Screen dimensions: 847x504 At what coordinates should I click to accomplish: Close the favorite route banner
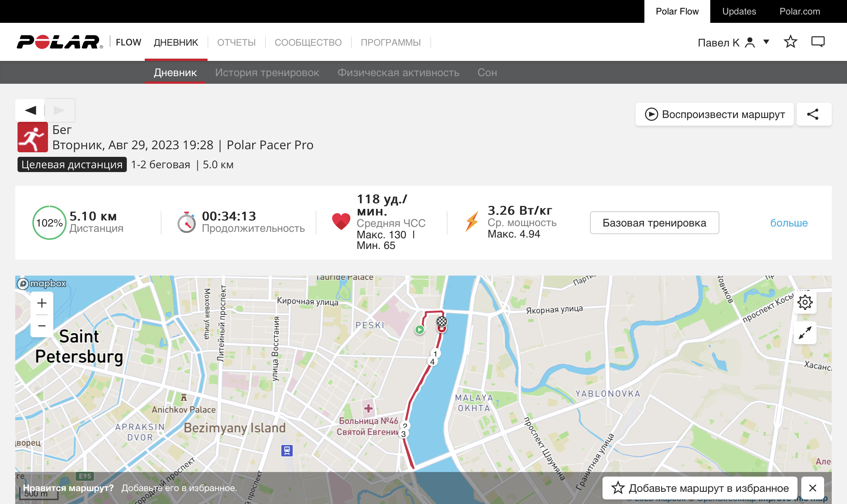(813, 488)
